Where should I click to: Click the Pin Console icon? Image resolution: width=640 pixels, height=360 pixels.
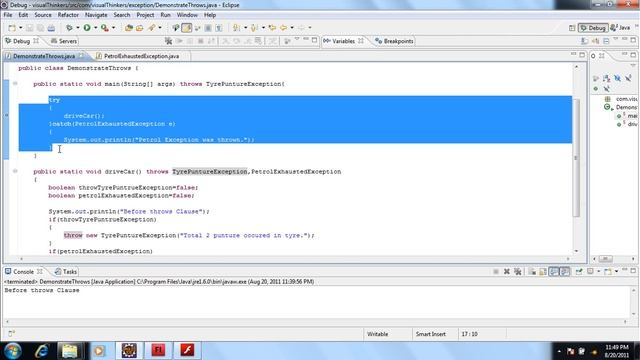click(579, 271)
